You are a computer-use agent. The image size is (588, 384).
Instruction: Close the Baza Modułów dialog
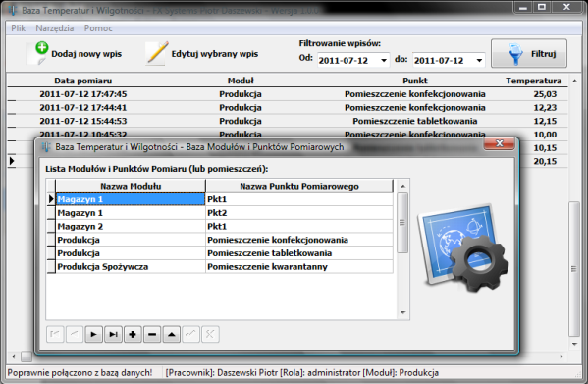(x=499, y=143)
